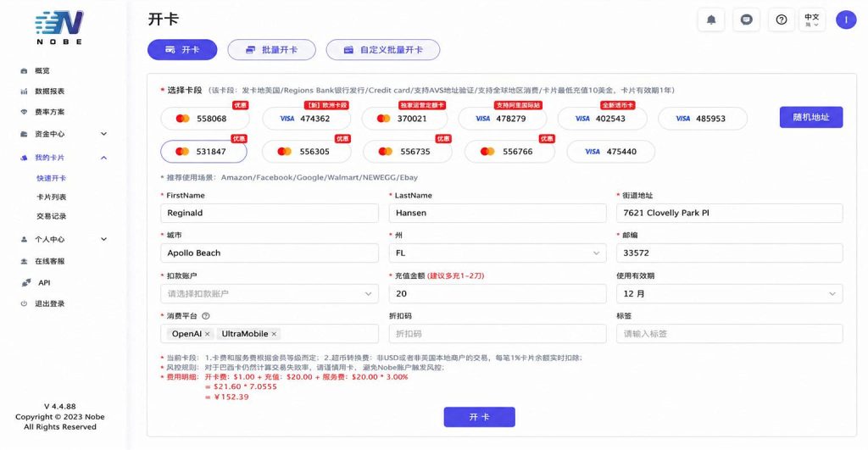Submit with the bottom 开卡 button
Screen dimensions: 868x450
point(480,417)
